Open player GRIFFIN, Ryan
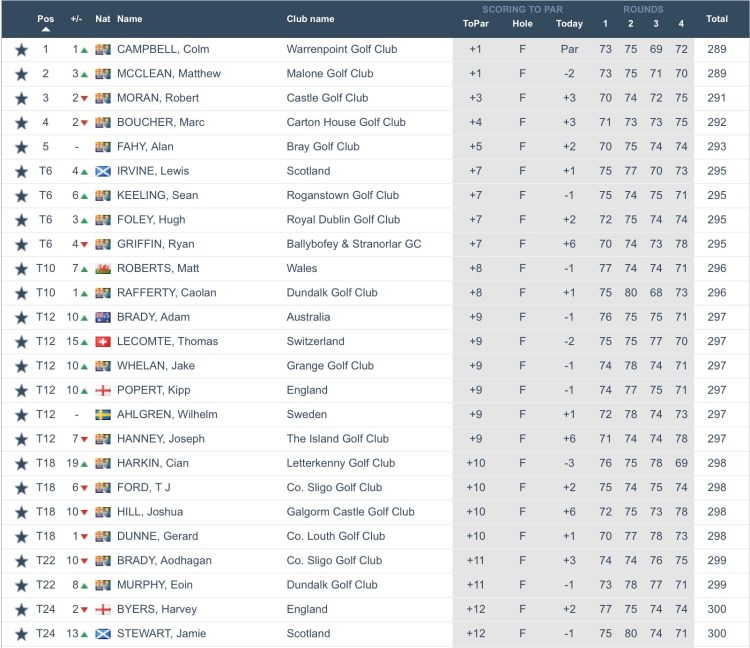This screenshot has height=648, width=750. pyautogui.click(x=155, y=244)
